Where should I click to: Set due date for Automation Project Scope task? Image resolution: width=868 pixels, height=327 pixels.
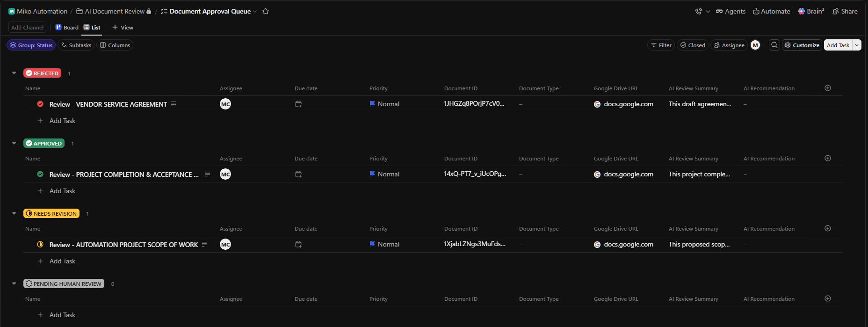(298, 244)
